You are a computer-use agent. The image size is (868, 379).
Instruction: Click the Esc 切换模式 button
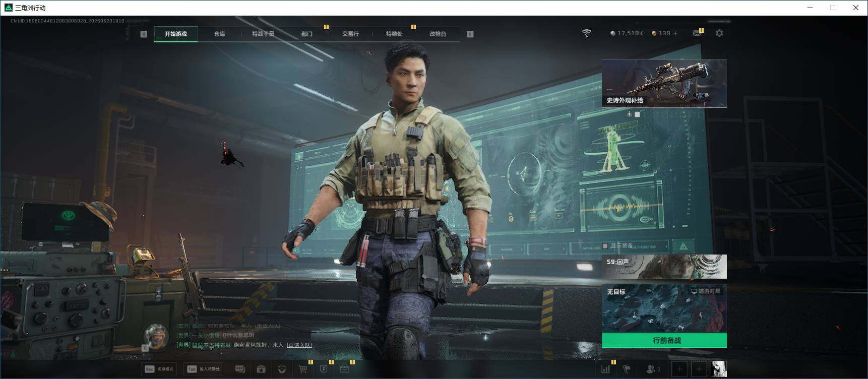coord(159,369)
